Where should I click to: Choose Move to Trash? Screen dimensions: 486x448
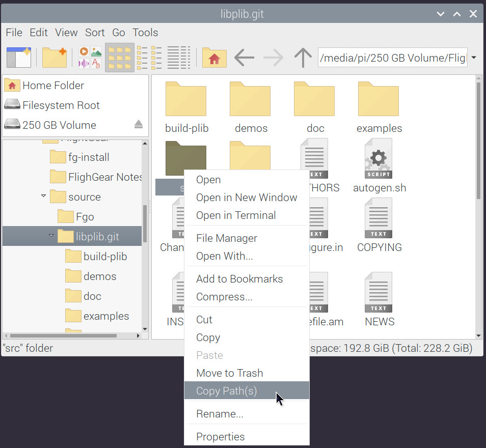click(x=247, y=373)
